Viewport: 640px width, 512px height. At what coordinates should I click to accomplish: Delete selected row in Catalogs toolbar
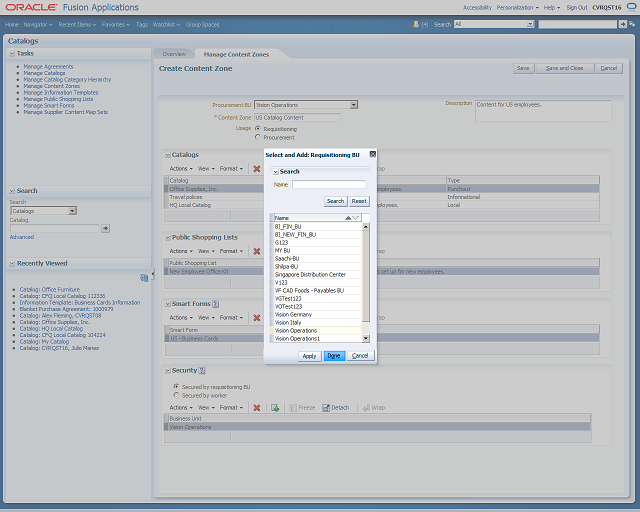coord(256,169)
